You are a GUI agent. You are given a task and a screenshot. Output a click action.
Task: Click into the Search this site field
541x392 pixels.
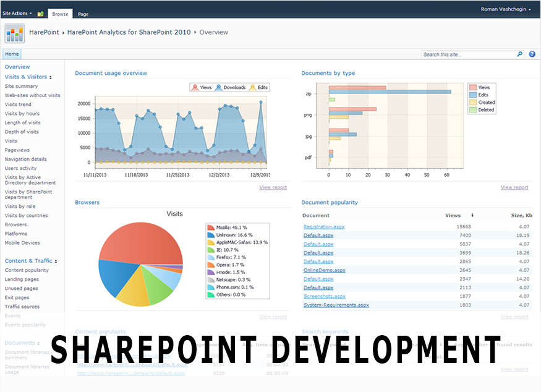click(468, 54)
